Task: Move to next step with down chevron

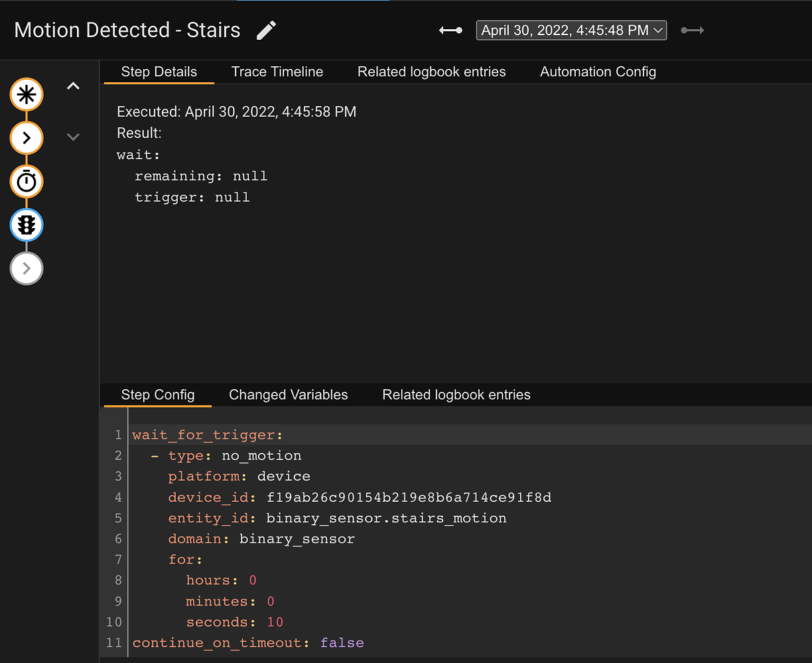Action: coord(74,137)
